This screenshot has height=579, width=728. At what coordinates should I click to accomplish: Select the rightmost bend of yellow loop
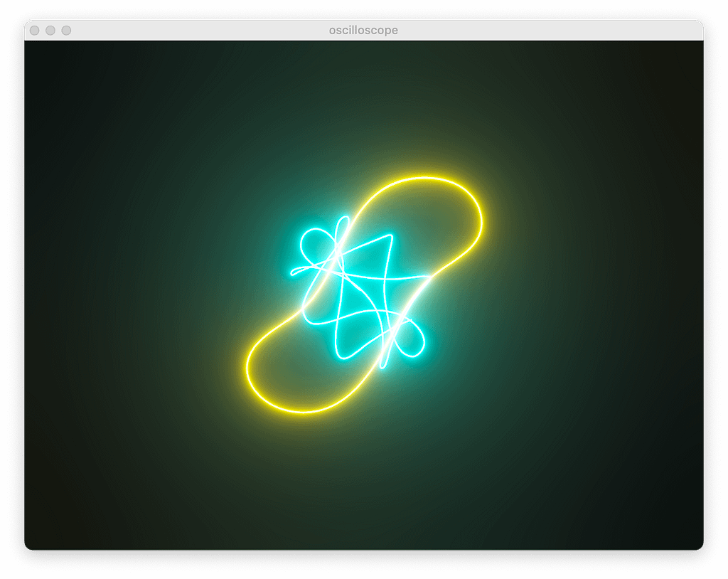coord(481,221)
